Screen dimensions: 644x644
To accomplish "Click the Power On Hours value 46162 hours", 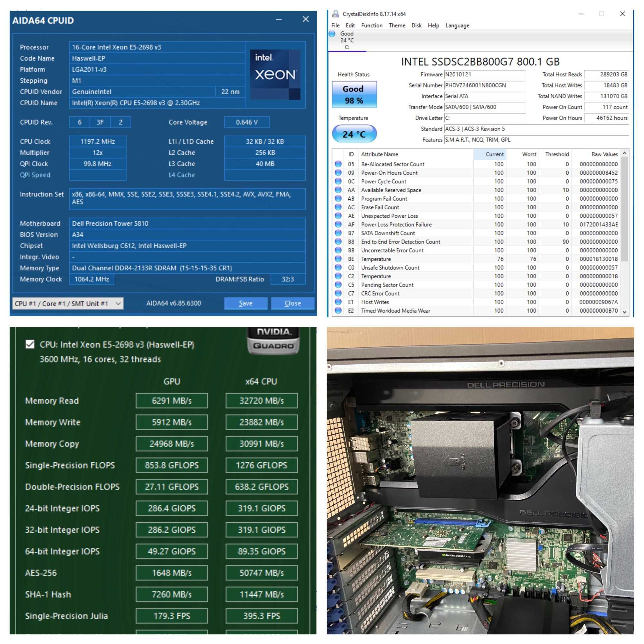I will tap(606, 118).
